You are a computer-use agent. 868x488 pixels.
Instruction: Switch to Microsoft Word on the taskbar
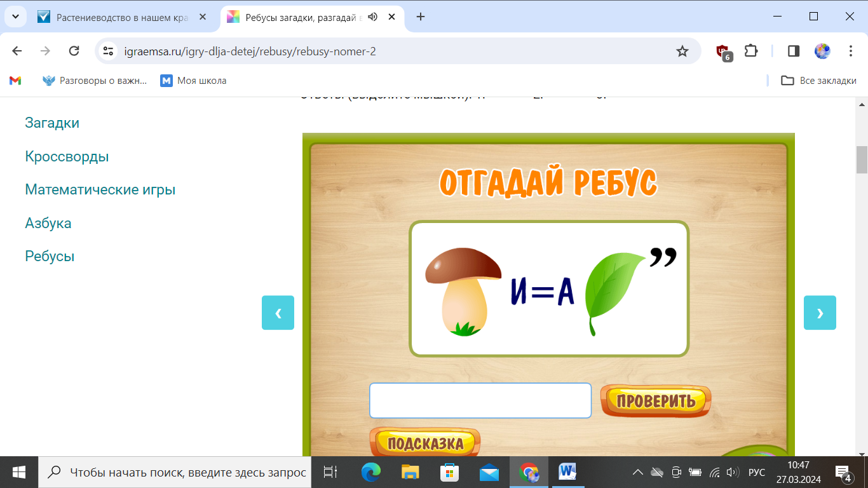tap(567, 472)
